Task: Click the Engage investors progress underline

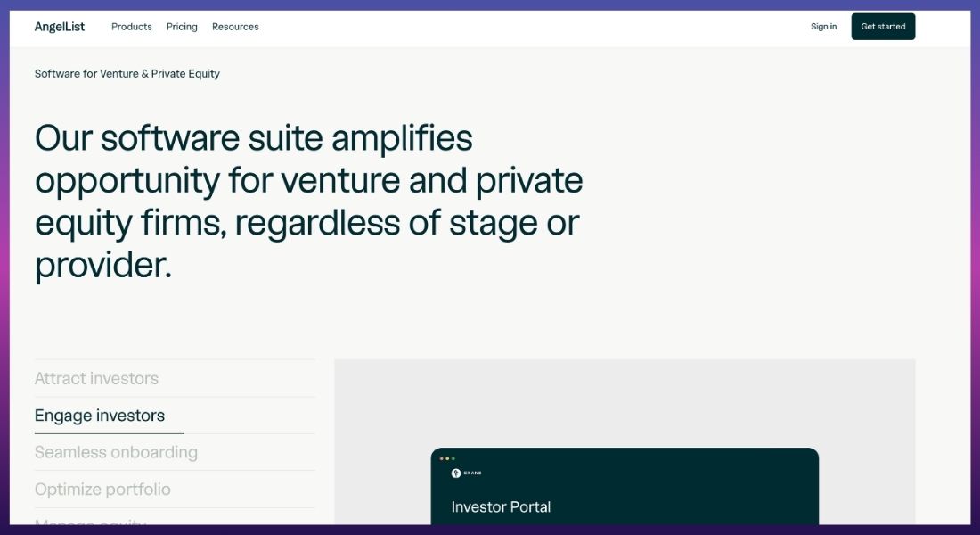Action: click(x=110, y=433)
